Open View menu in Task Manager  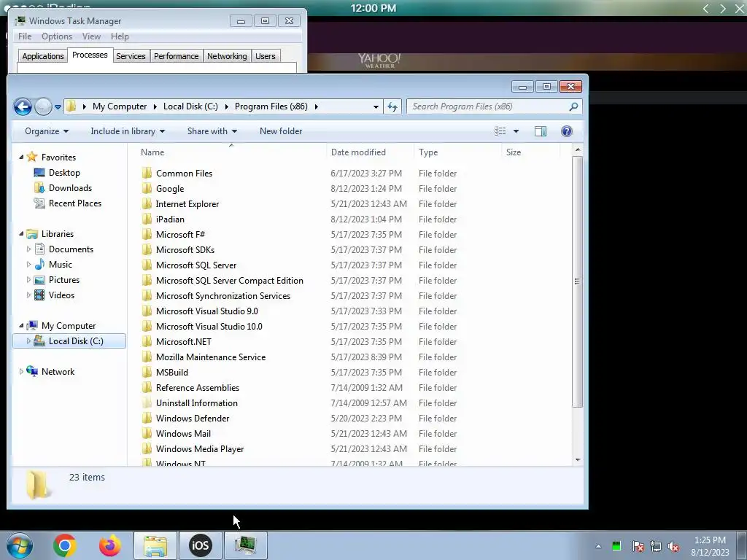coord(91,36)
